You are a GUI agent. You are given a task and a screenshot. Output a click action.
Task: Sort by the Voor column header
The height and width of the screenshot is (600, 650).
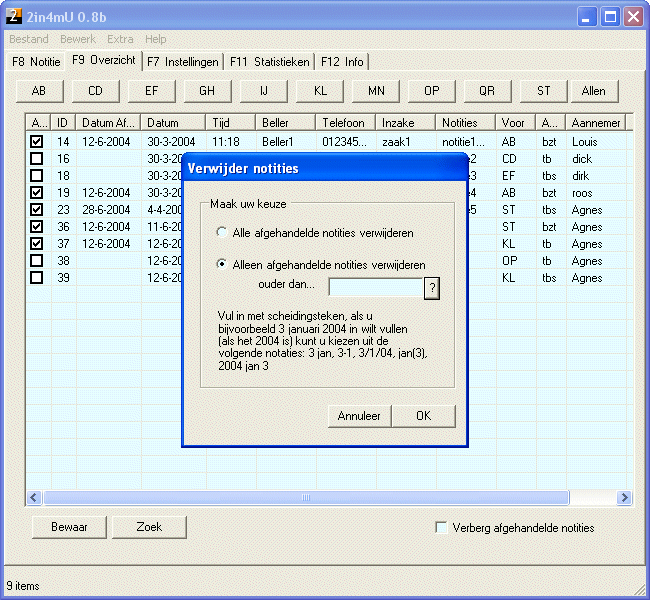coord(515,123)
